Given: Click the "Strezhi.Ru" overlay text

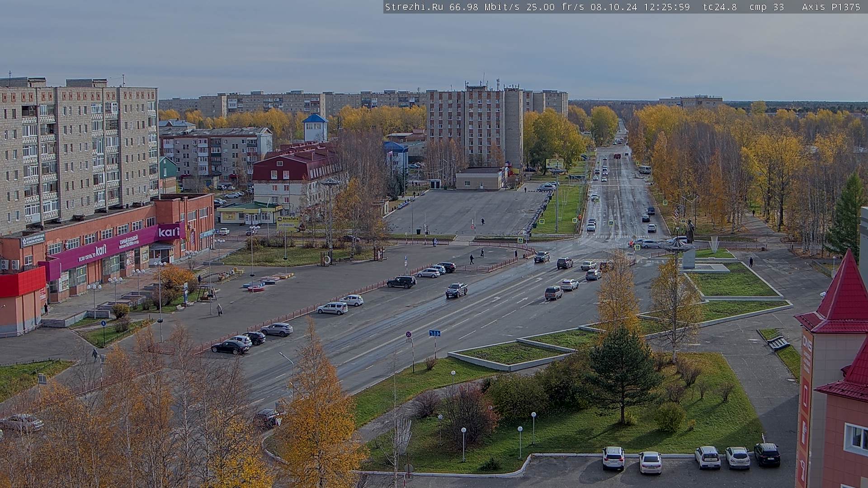Looking at the screenshot, I should [x=414, y=7].
